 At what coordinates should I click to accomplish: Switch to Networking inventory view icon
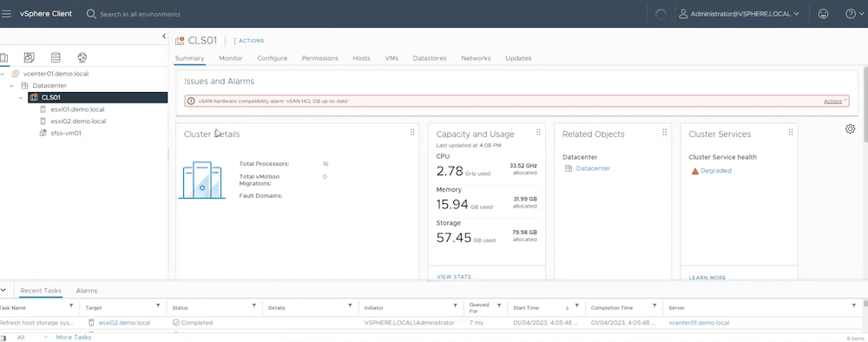[82, 57]
